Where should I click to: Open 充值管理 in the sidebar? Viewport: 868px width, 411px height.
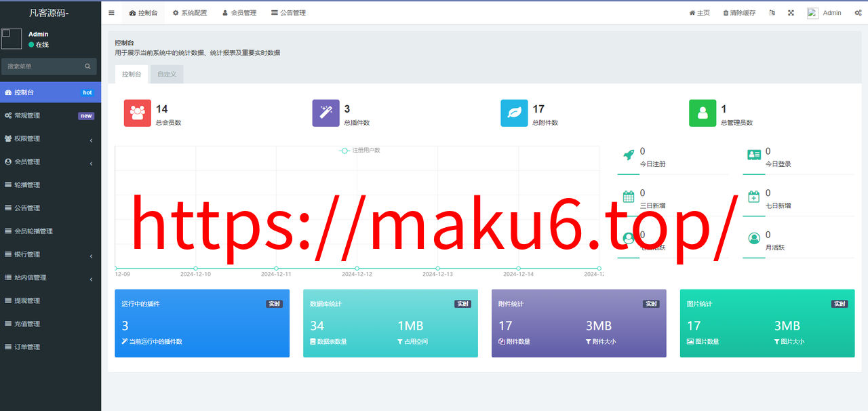[x=50, y=324]
